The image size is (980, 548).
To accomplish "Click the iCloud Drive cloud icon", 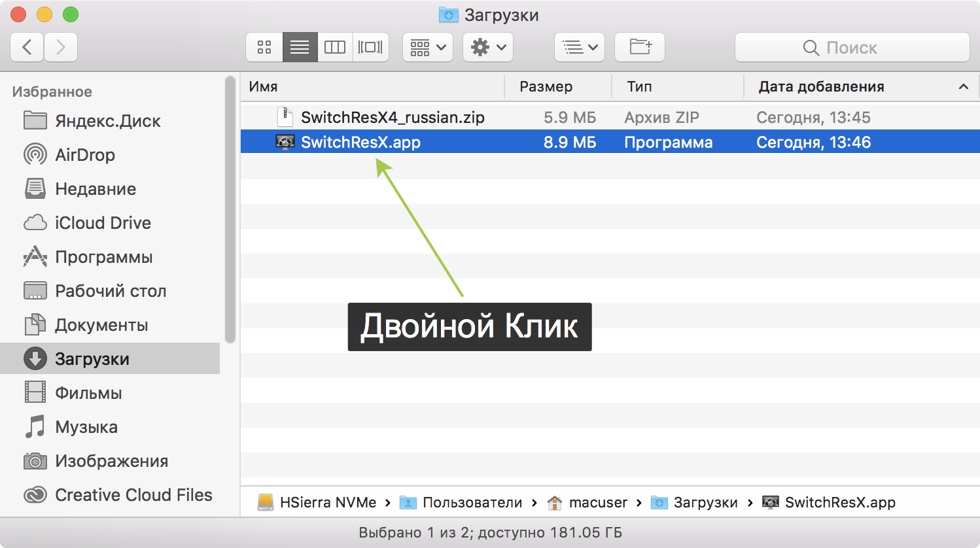I will click(x=35, y=223).
